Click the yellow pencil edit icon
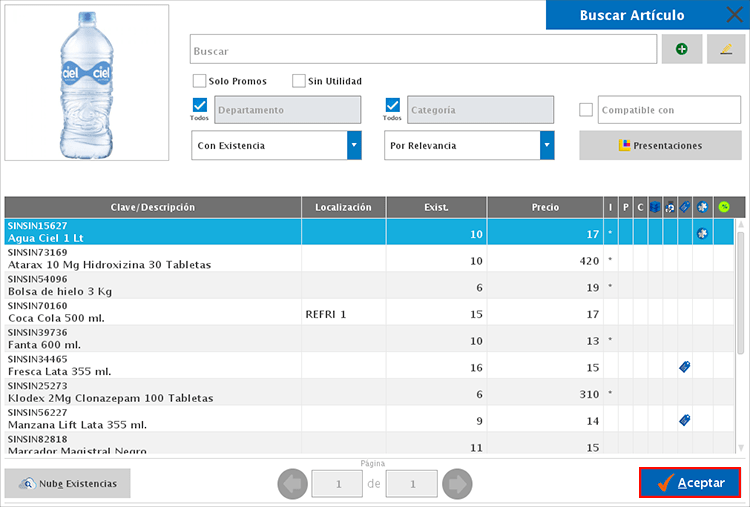The width and height of the screenshot is (750, 507). (x=726, y=49)
